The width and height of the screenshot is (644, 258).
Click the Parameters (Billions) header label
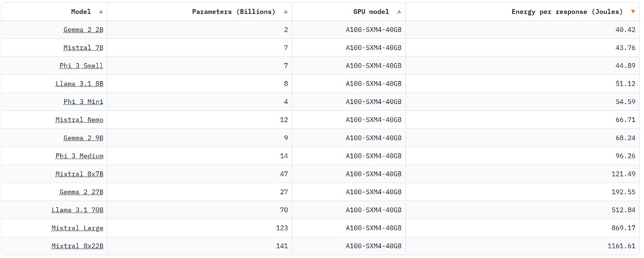tap(234, 12)
